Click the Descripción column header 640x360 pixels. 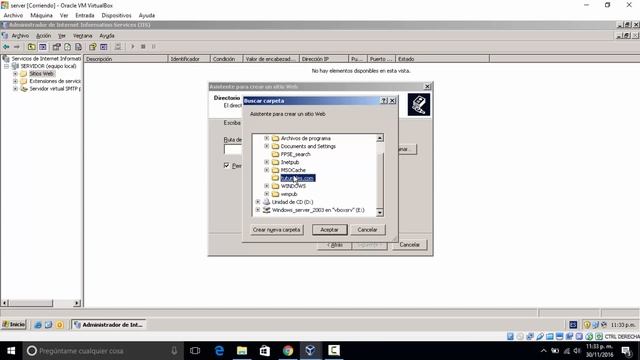tap(126, 59)
